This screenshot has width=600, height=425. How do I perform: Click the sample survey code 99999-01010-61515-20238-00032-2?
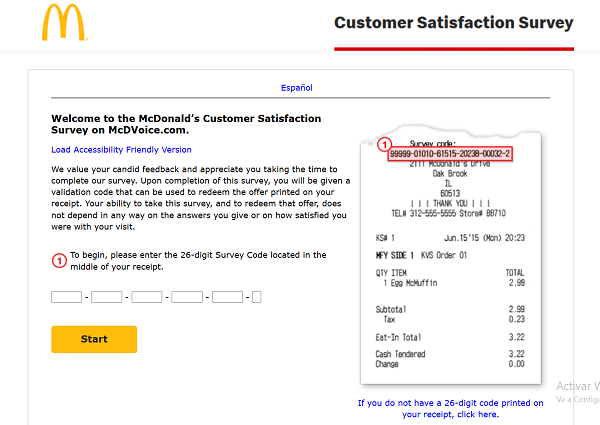point(450,154)
